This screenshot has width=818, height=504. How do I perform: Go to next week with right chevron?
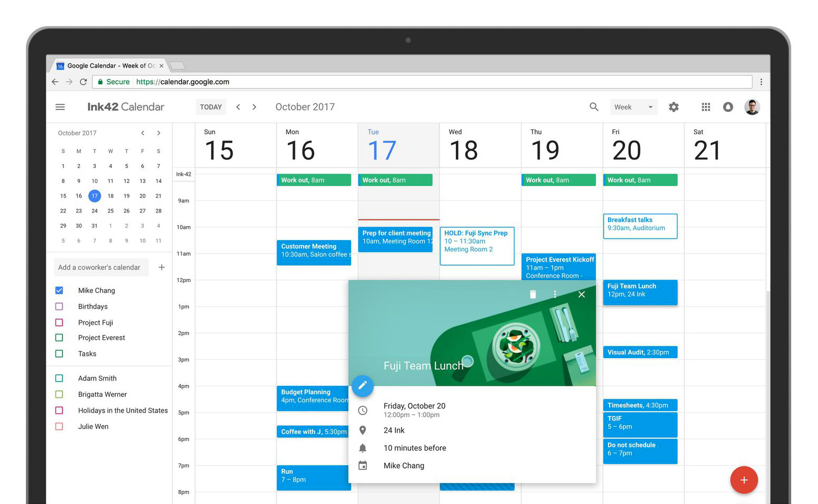(254, 107)
